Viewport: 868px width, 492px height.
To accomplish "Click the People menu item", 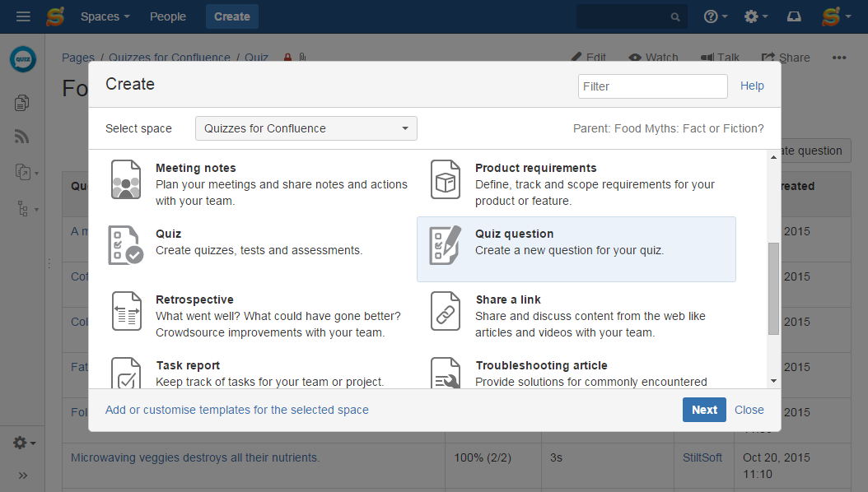I will tap(167, 16).
